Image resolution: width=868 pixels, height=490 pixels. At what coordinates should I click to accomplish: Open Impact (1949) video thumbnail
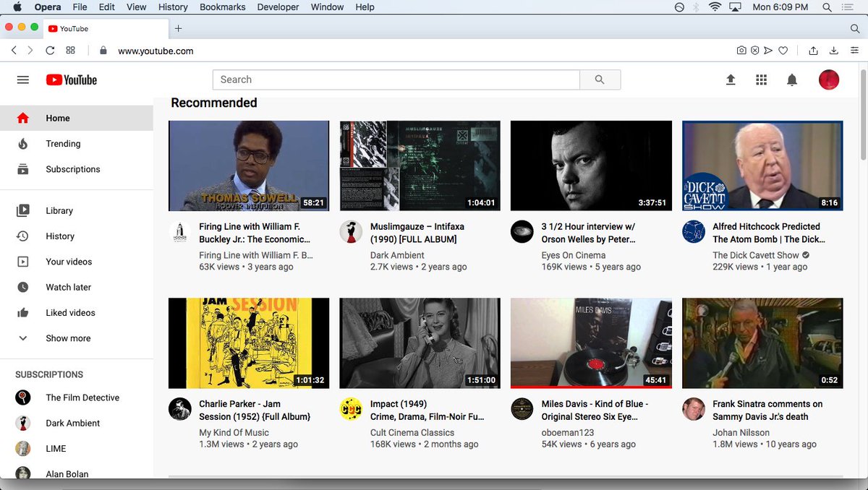click(x=420, y=343)
